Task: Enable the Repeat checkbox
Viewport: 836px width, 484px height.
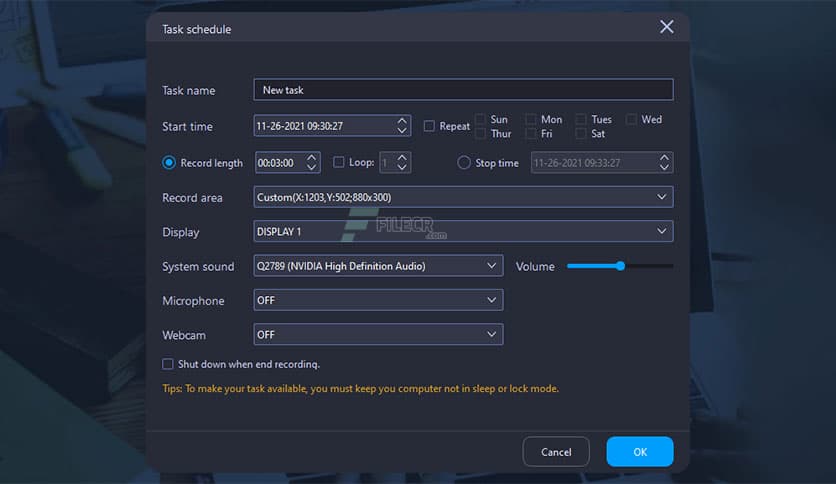Action: pos(429,126)
